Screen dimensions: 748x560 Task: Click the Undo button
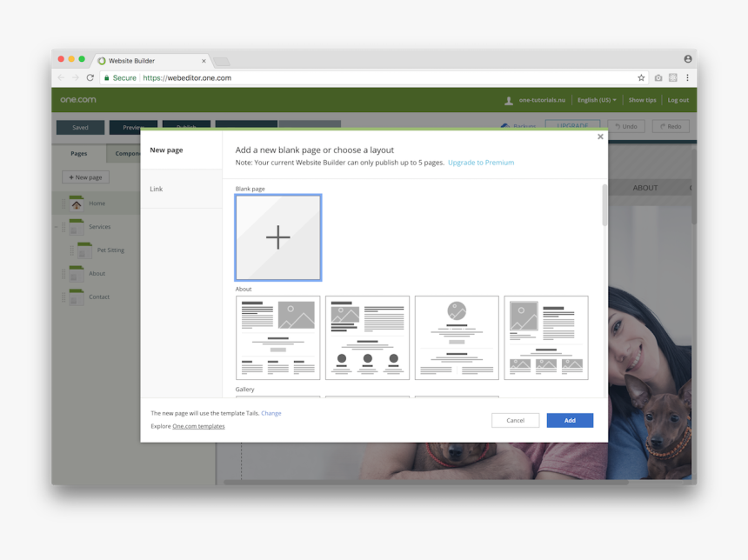626,126
